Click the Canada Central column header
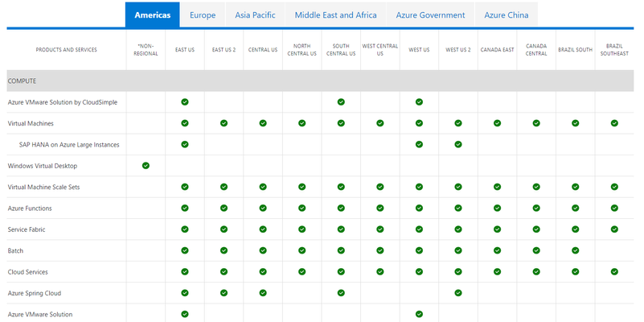This screenshot has height=322, width=644. [536, 50]
